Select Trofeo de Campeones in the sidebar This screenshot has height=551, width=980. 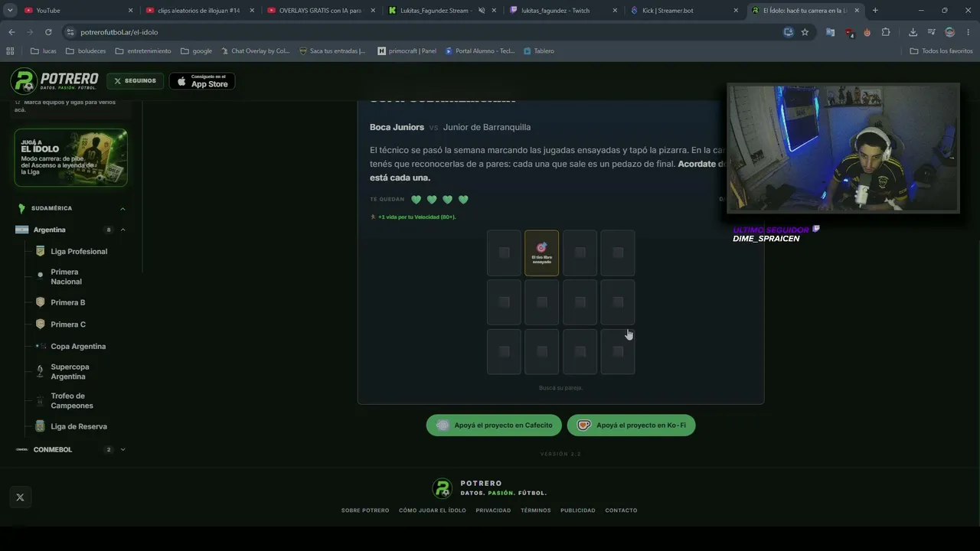click(x=72, y=401)
